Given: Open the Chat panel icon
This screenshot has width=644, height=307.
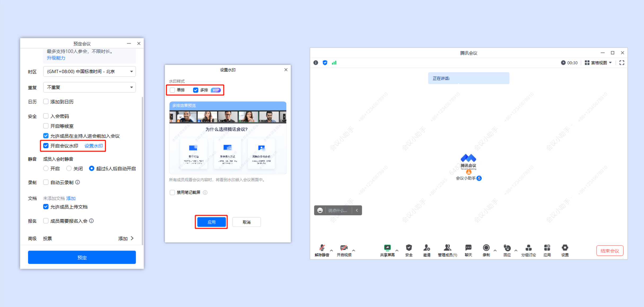Looking at the screenshot, I should tap(468, 248).
